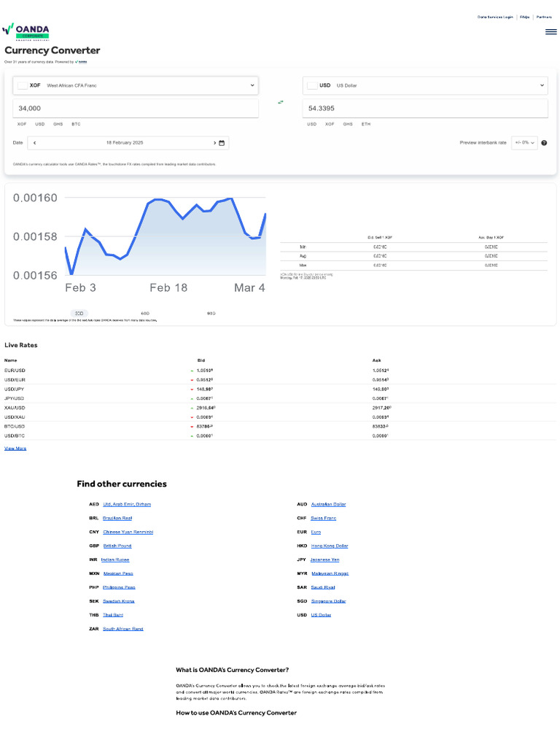Screen dimensions: 560x747
Task: Click the BTC/USD live rate row name
Action: point(15,426)
